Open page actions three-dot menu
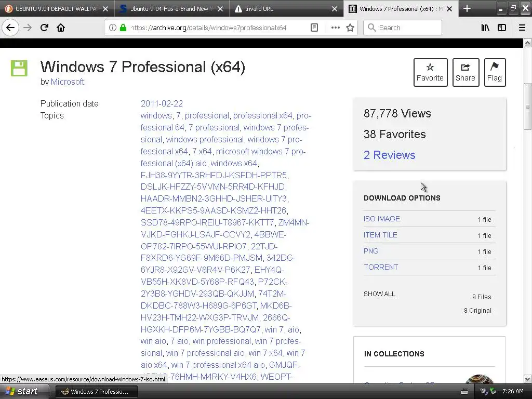The image size is (532, 399). [x=335, y=28]
